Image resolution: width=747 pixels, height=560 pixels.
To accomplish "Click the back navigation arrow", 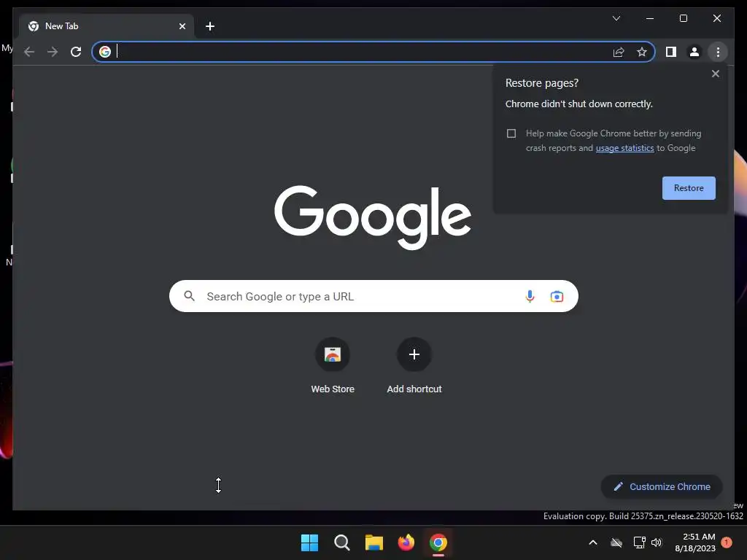I will pyautogui.click(x=29, y=52).
